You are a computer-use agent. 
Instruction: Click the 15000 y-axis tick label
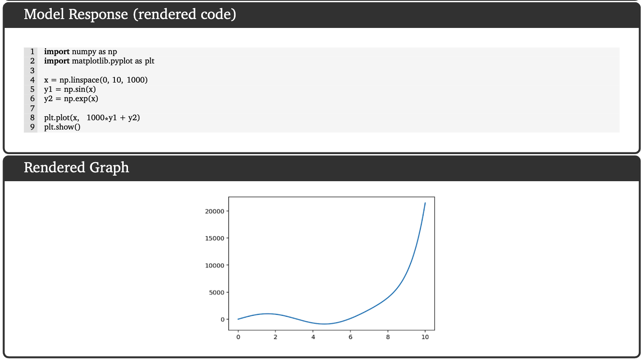[214, 238]
